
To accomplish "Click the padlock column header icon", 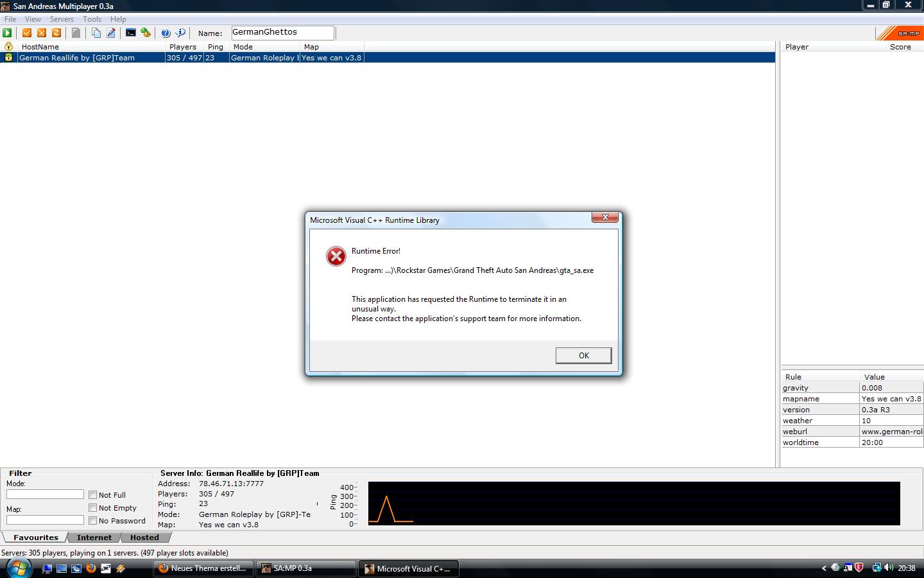I will tap(8, 46).
